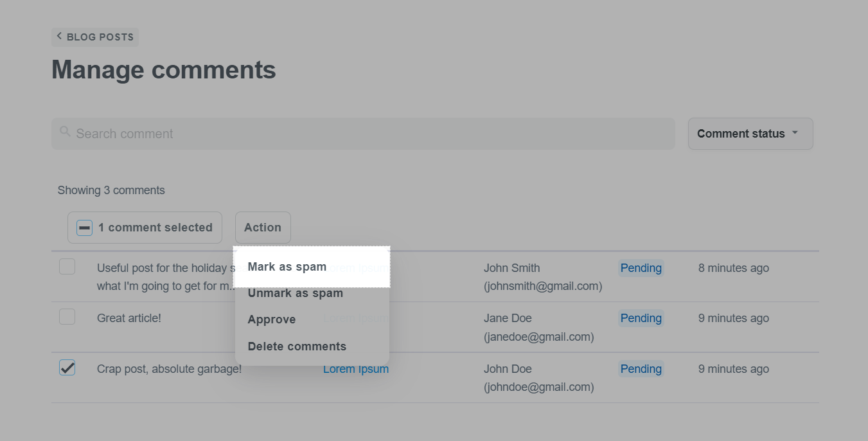Click johndoe@gmail.com author cell
The height and width of the screenshot is (441, 868).
pyautogui.click(x=539, y=378)
